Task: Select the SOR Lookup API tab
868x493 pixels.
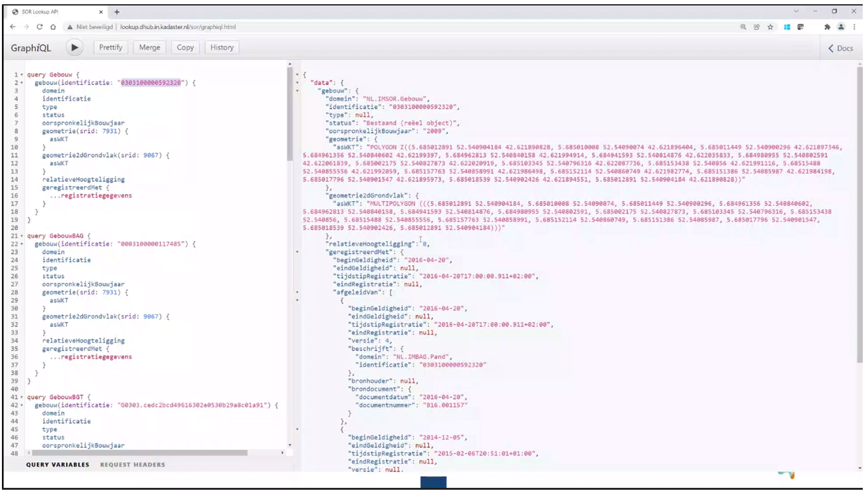Action: point(57,12)
